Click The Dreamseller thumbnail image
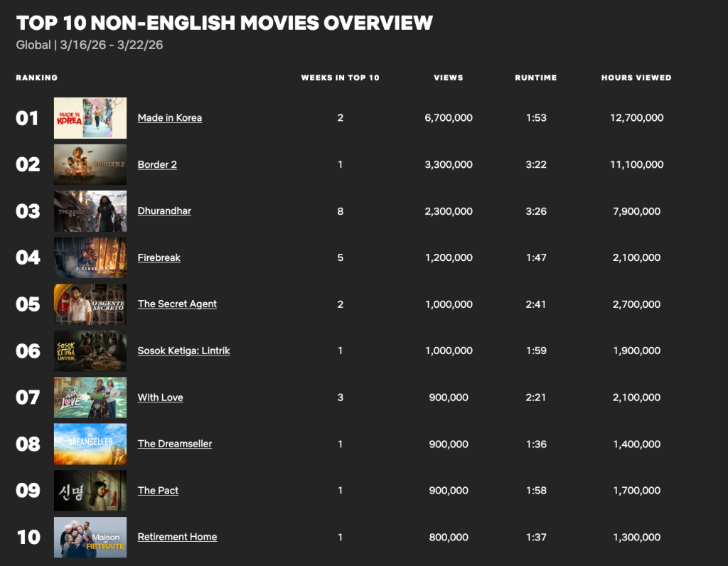 [90, 444]
